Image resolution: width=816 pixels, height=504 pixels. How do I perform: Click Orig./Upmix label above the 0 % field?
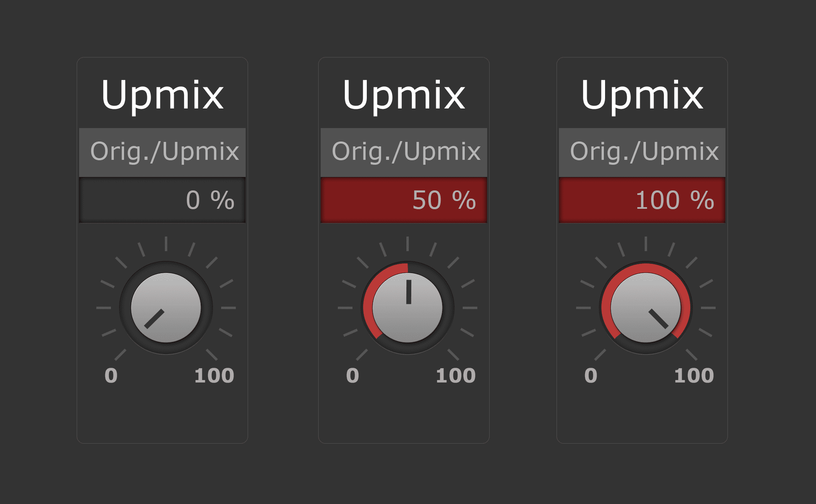pyautogui.click(x=164, y=152)
